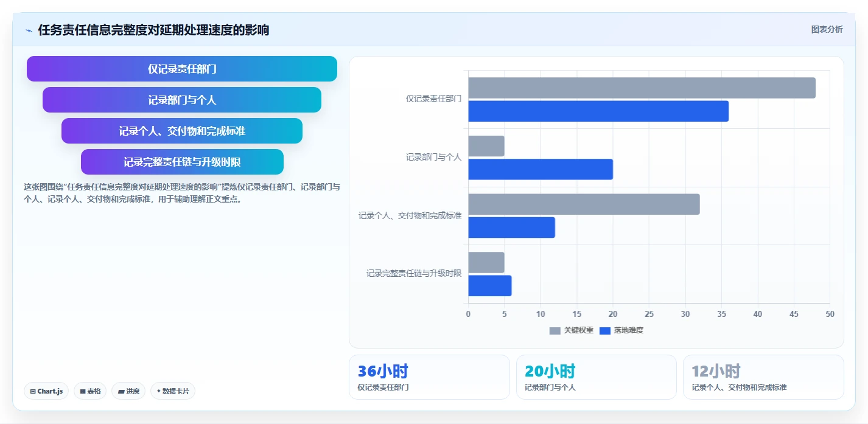Click gray 关键权重 bar for 记录部门与个人
The image size is (868, 424).
tap(486, 146)
